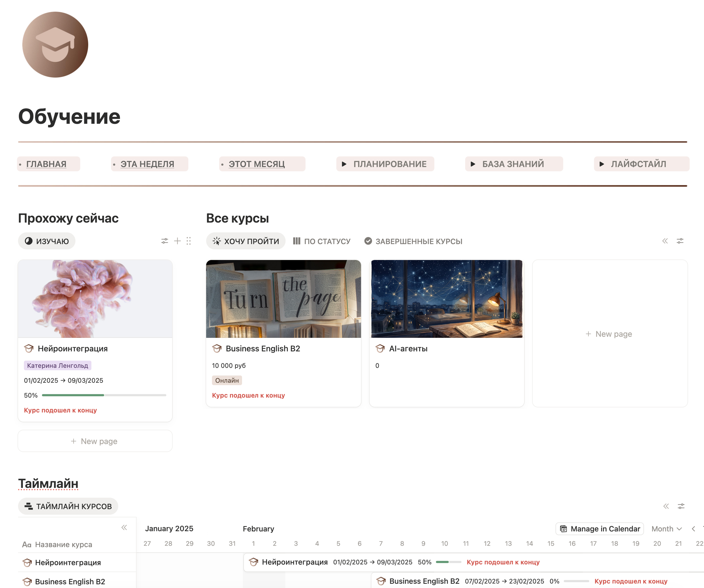Click cap icon of AI-агенты card
The width and height of the screenshot is (704, 588).
click(380, 349)
